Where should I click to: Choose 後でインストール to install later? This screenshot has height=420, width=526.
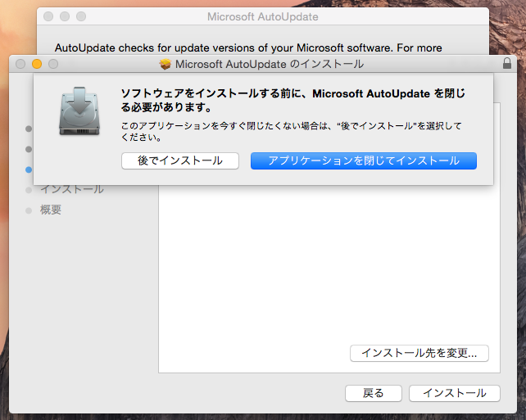[x=180, y=161]
